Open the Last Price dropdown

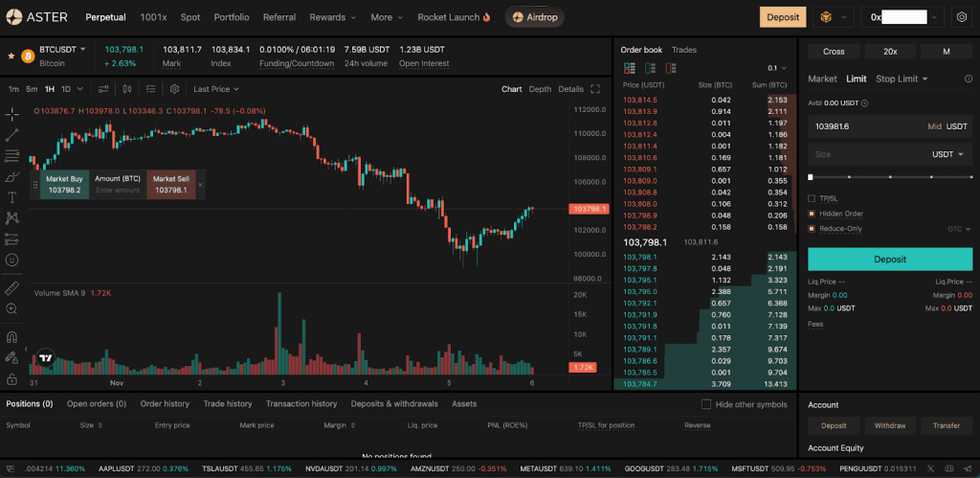click(215, 89)
